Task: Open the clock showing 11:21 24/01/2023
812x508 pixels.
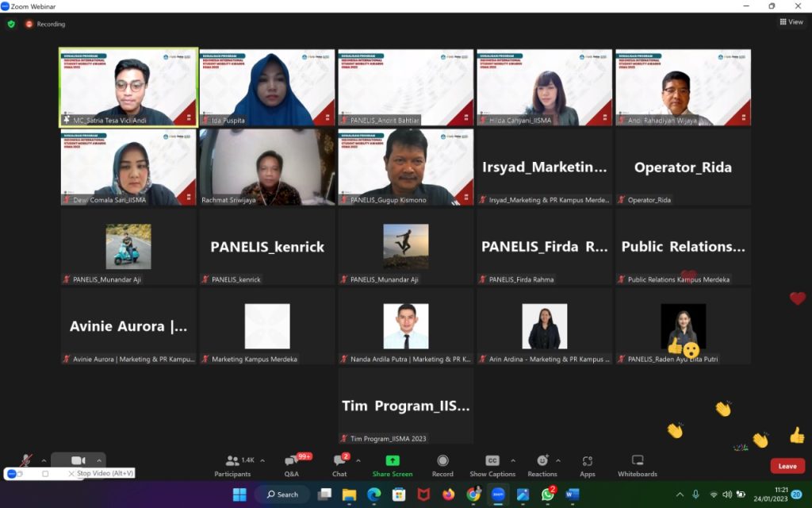Action: tap(771, 495)
